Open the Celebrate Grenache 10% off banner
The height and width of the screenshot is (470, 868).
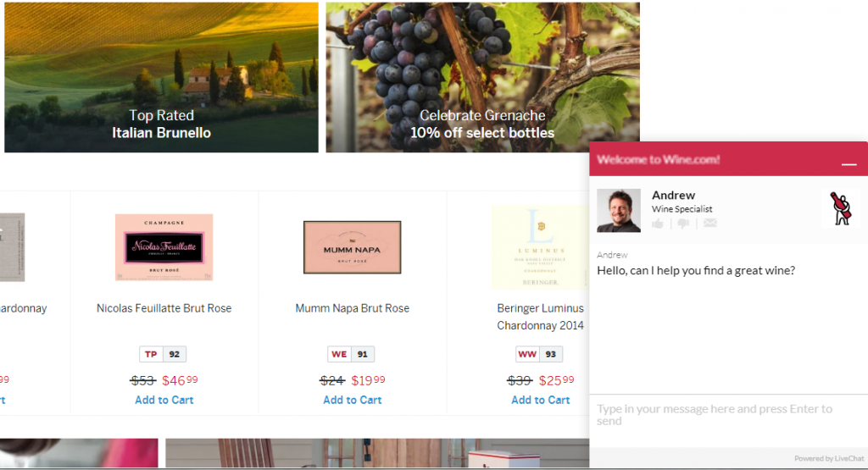(482, 77)
